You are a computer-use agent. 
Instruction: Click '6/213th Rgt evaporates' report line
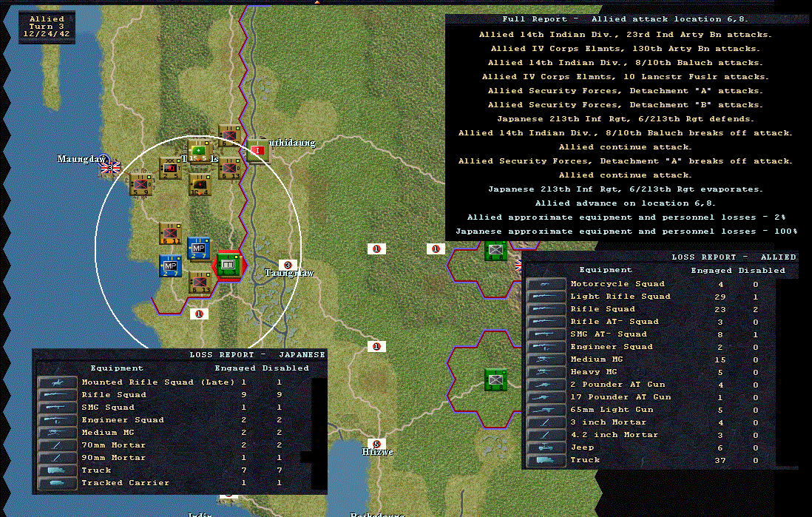click(626, 189)
